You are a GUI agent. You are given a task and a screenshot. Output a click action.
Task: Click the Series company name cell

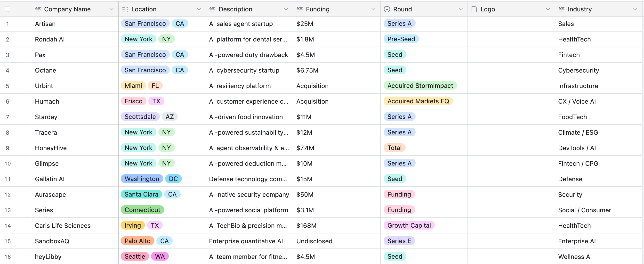pyautogui.click(x=75, y=210)
